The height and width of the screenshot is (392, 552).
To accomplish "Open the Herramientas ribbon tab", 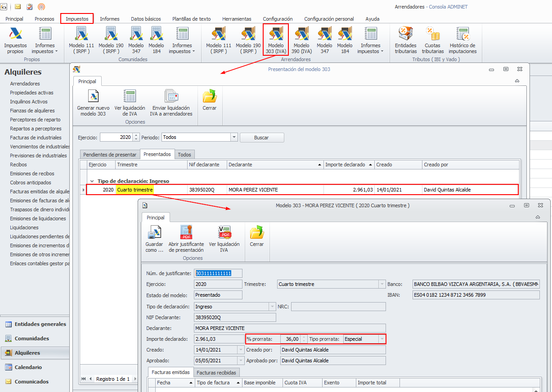I will pyautogui.click(x=237, y=19).
